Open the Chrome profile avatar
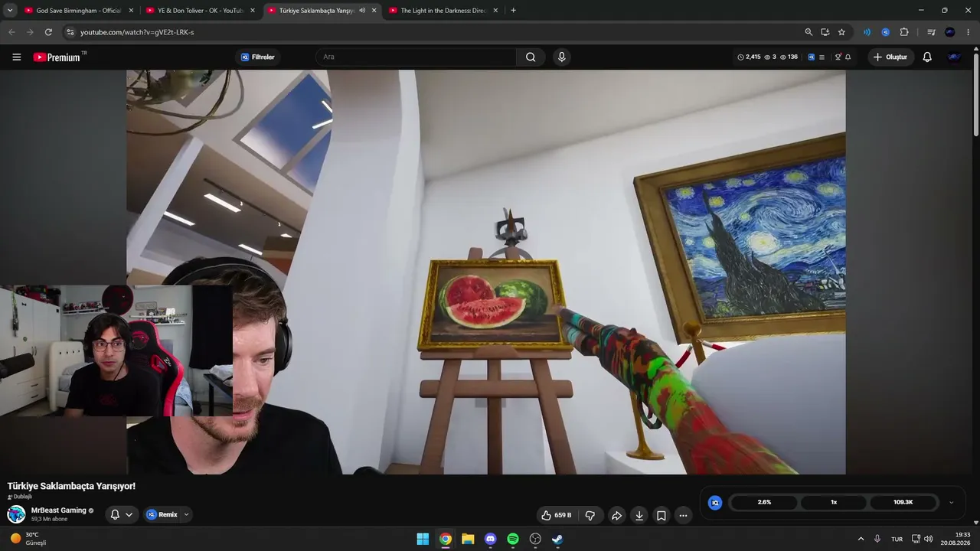 coord(950,32)
